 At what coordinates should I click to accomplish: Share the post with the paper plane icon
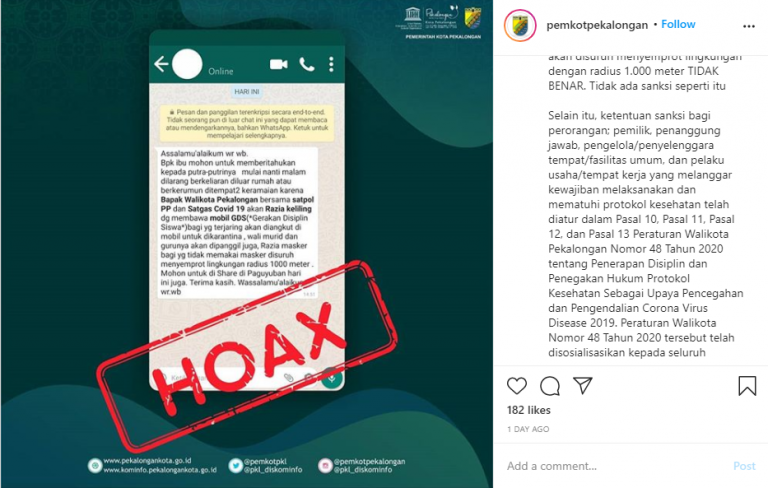583,386
